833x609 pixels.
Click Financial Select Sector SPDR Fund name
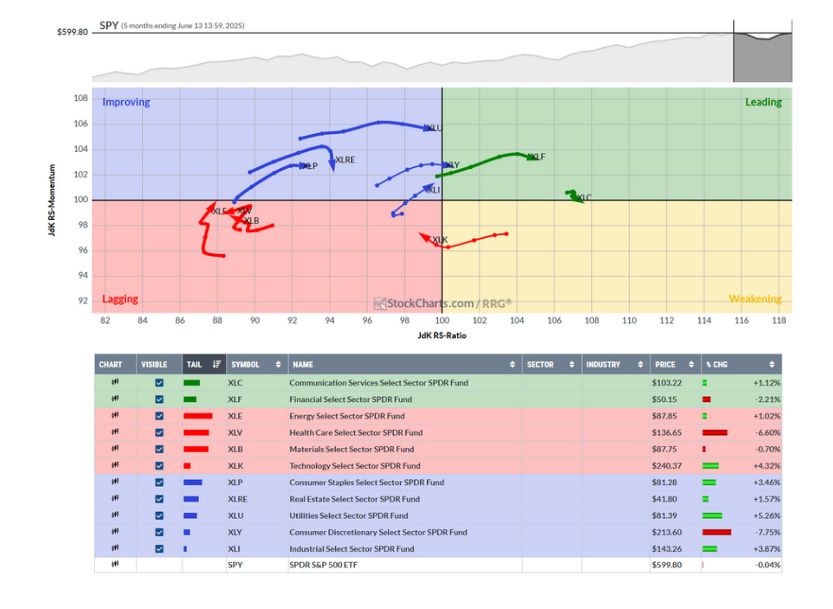351,399
